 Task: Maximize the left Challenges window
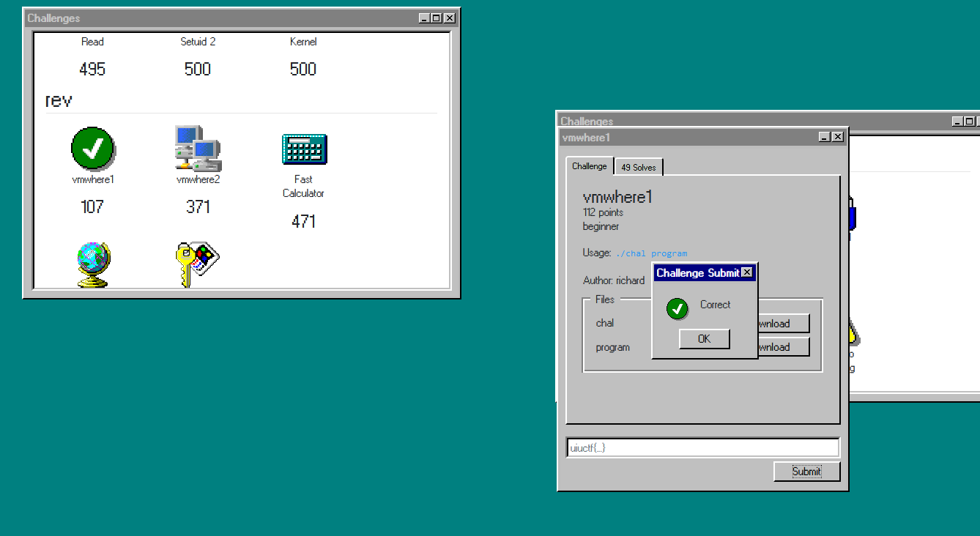click(x=437, y=18)
